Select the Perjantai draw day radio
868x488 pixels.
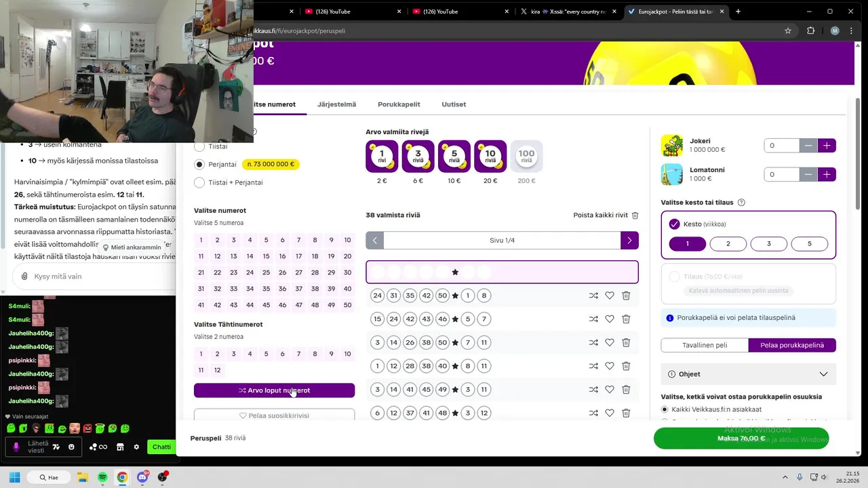199,164
